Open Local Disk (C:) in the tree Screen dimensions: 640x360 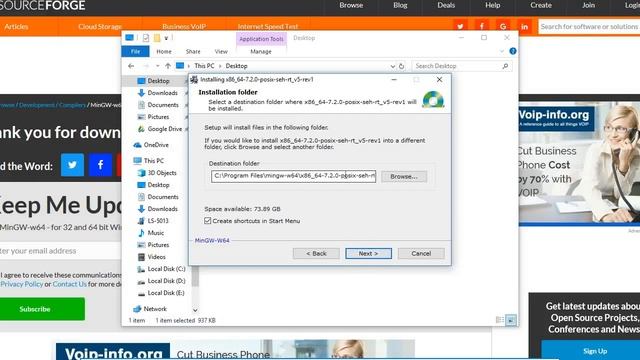click(166, 269)
